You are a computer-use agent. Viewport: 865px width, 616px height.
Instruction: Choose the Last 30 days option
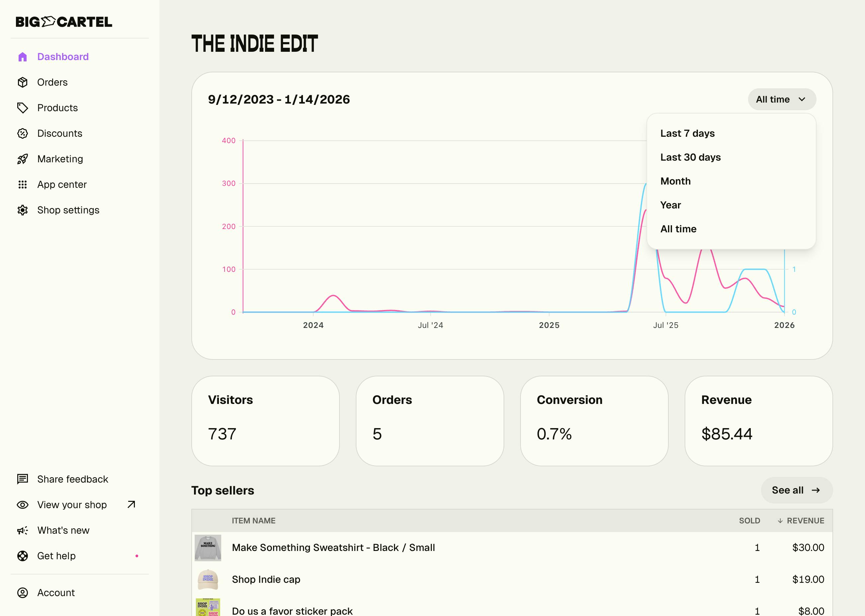tap(690, 157)
